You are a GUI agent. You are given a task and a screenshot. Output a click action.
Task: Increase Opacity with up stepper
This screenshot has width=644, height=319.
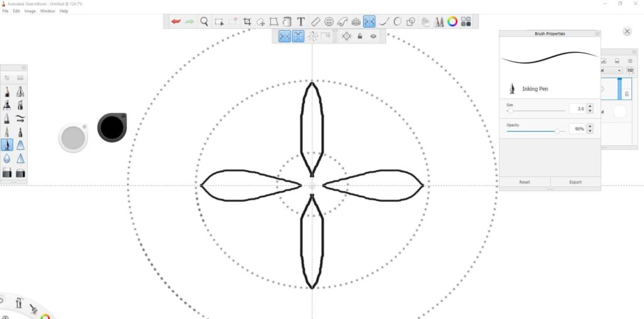[590, 126]
